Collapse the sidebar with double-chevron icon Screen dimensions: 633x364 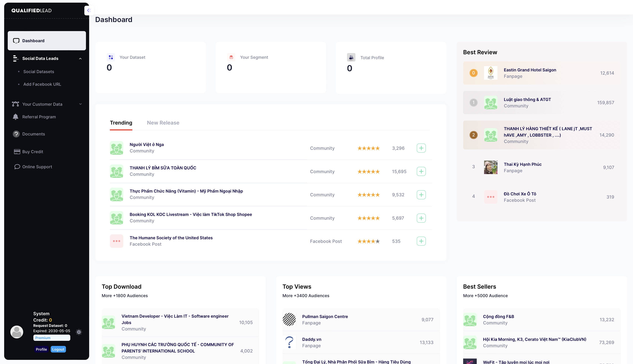(89, 11)
